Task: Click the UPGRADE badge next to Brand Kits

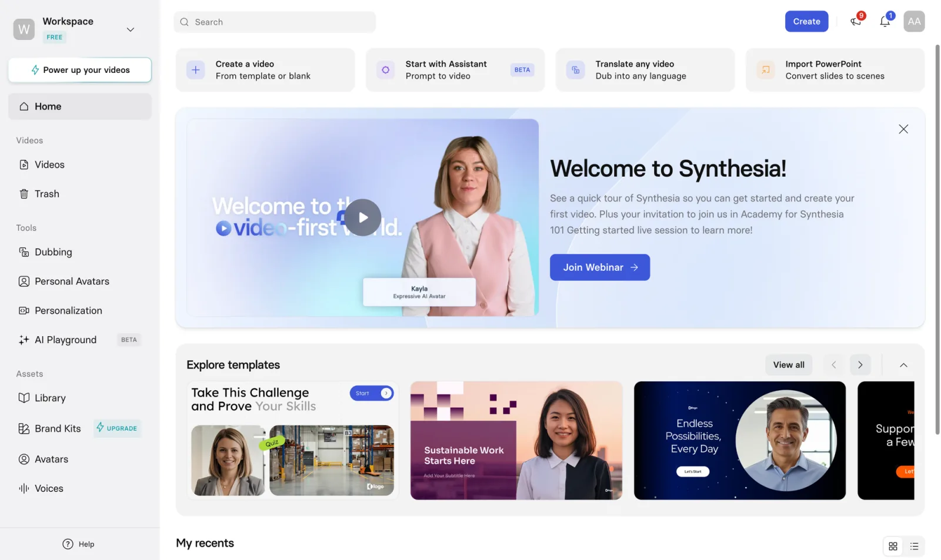Action: click(117, 428)
